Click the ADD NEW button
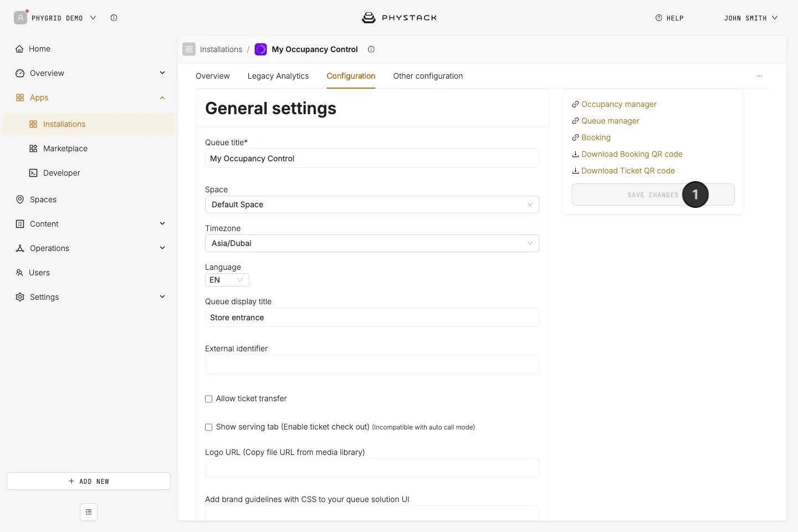 [89, 481]
